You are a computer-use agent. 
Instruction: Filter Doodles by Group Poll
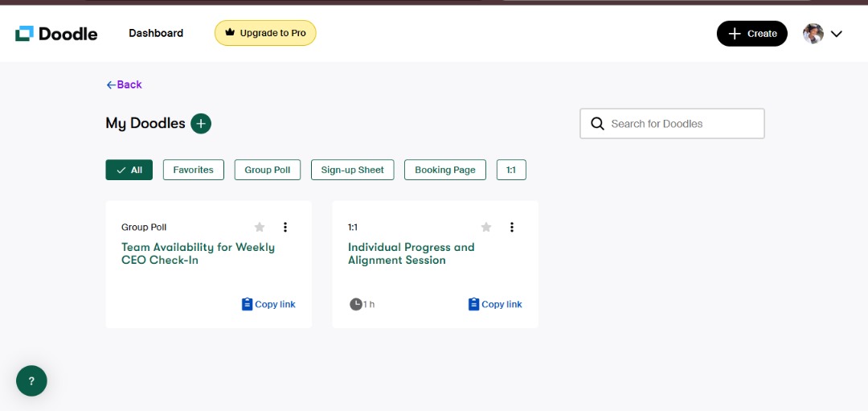268,170
